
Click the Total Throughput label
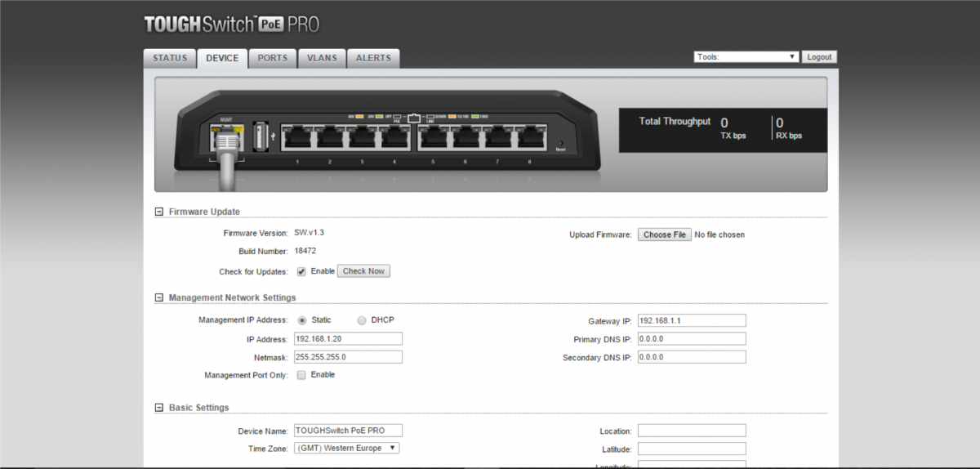point(675,121)
